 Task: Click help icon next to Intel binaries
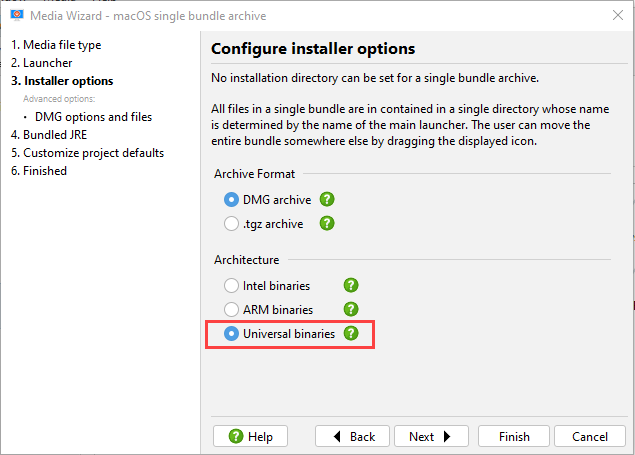coord(351,285)
